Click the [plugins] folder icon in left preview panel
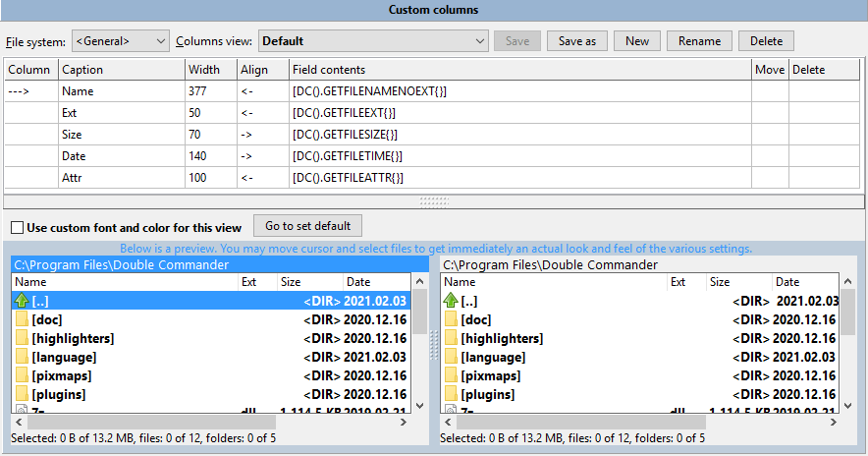This screenshot has width=868, height=456. pos(22,394)
